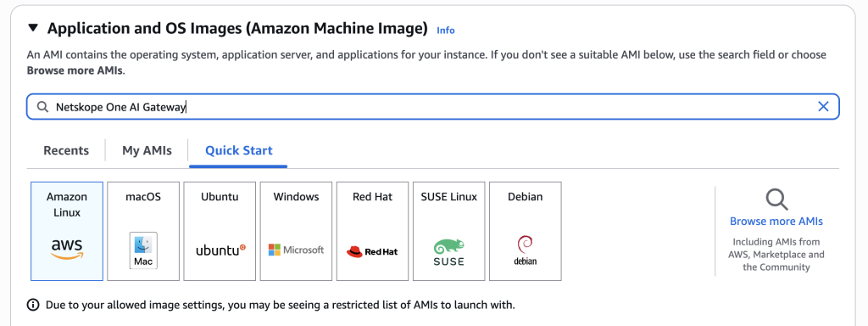
Task: Choose the macOS AMI tile label
Action: coord(143,197)
